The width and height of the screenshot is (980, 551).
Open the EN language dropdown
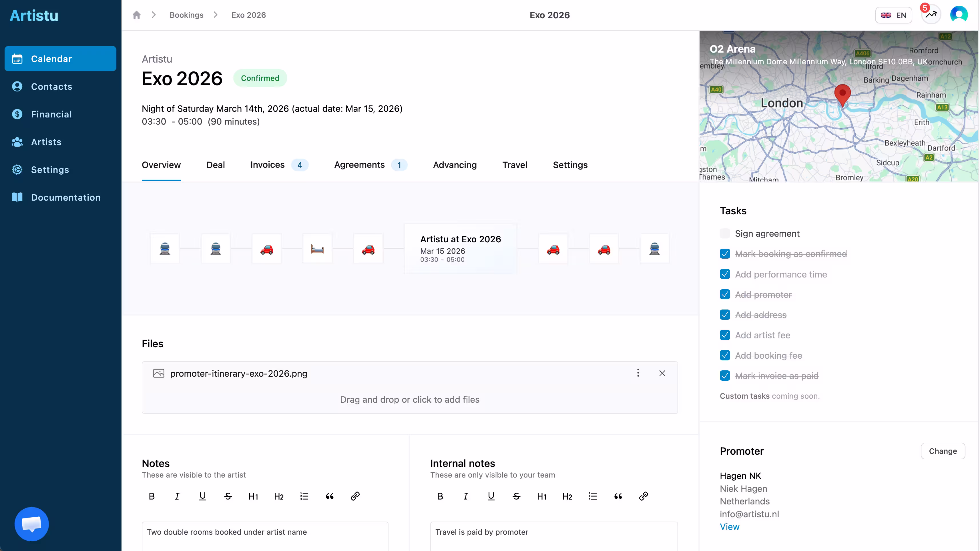[x=893, y=15]
